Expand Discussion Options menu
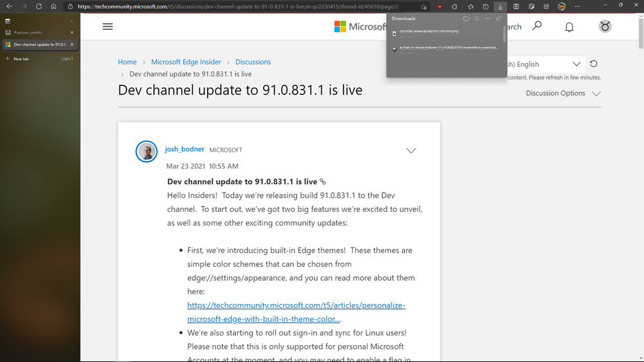The image size is (644, 362). (x=563, y=93)
